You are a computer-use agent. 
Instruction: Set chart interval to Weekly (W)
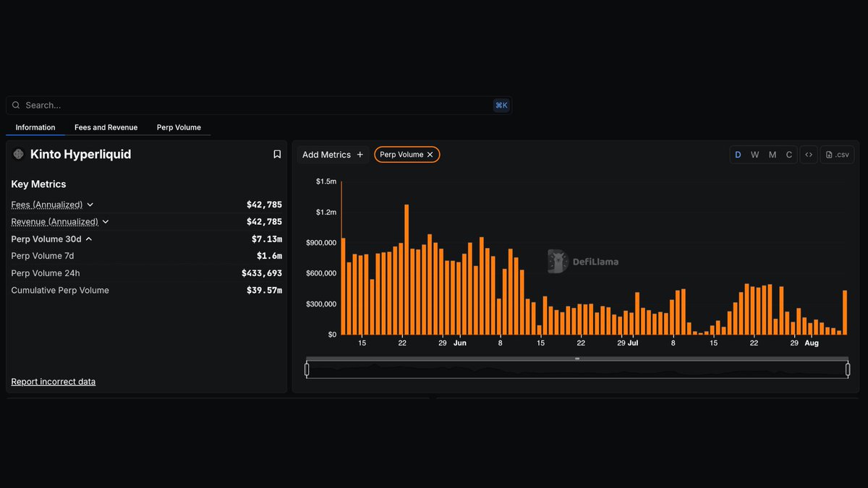[x=754, y=155]
